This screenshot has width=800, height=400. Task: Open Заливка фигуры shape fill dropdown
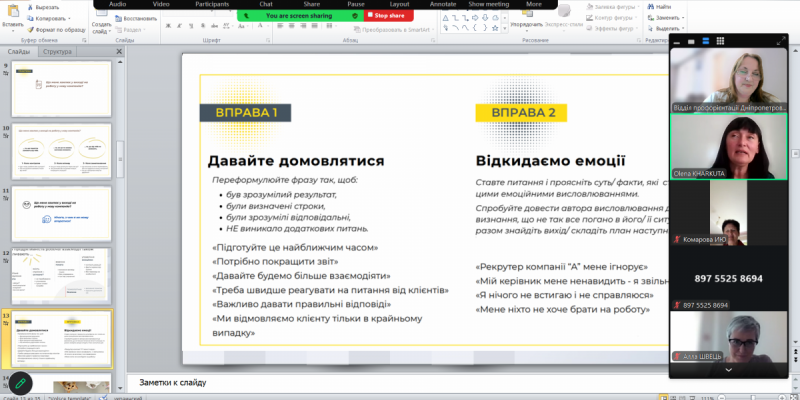pyautogui.click(x=613, y=7)
